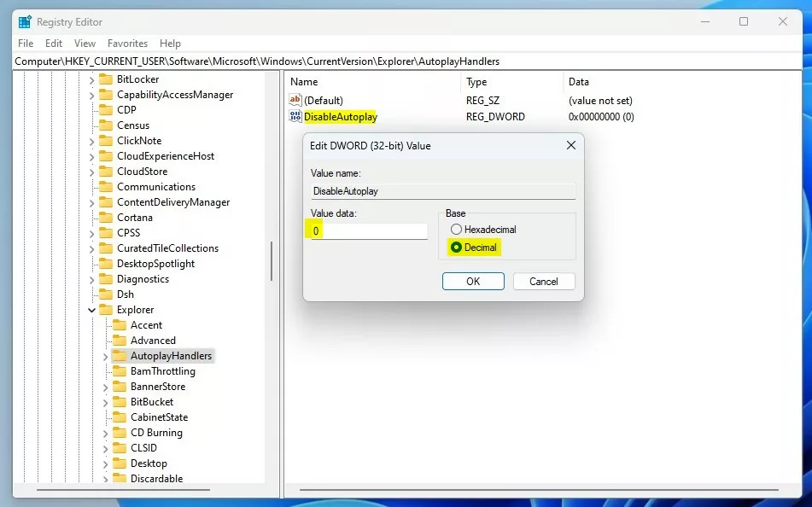Expand the ContentDeliveryManager key
The image size is (812, 507).
[x=91, y=202]
